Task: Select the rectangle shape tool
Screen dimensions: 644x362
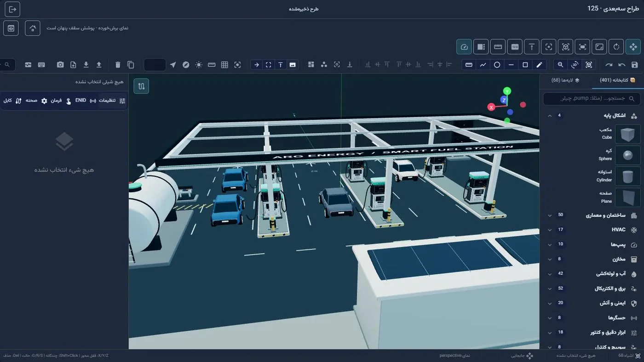Action: click(x=525, y=65)
